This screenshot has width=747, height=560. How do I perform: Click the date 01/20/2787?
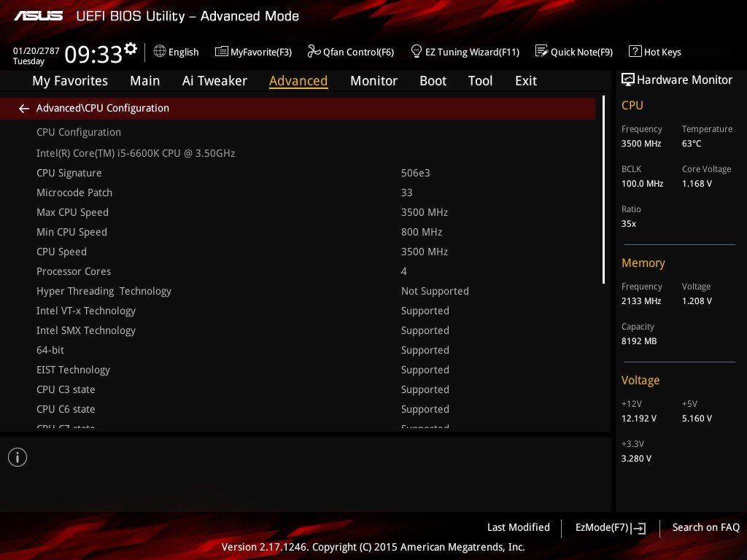pos(36,51)
